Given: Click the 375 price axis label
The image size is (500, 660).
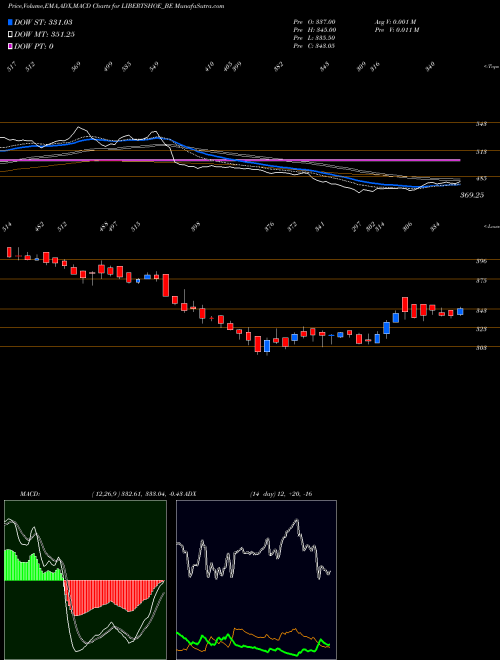Looking at the screenshot, I should (482, 280).
